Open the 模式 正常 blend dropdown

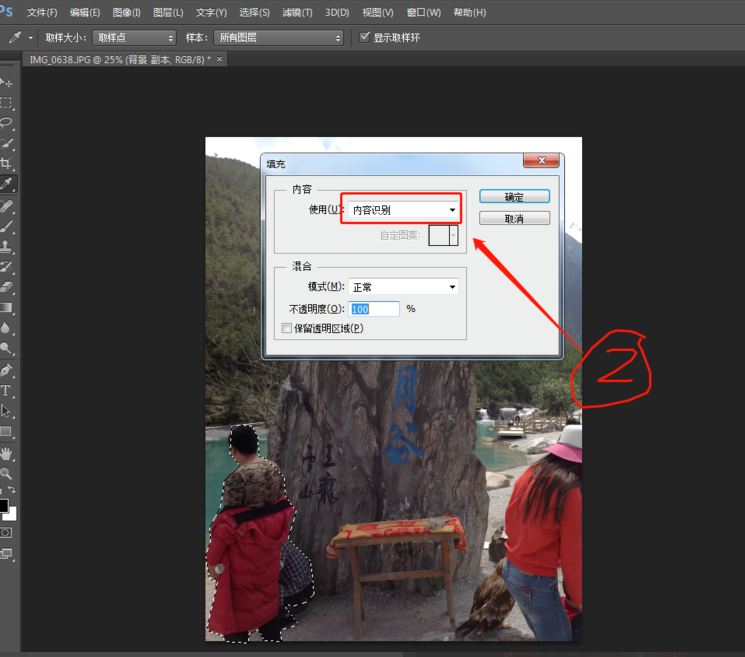[x=403, y=287]
